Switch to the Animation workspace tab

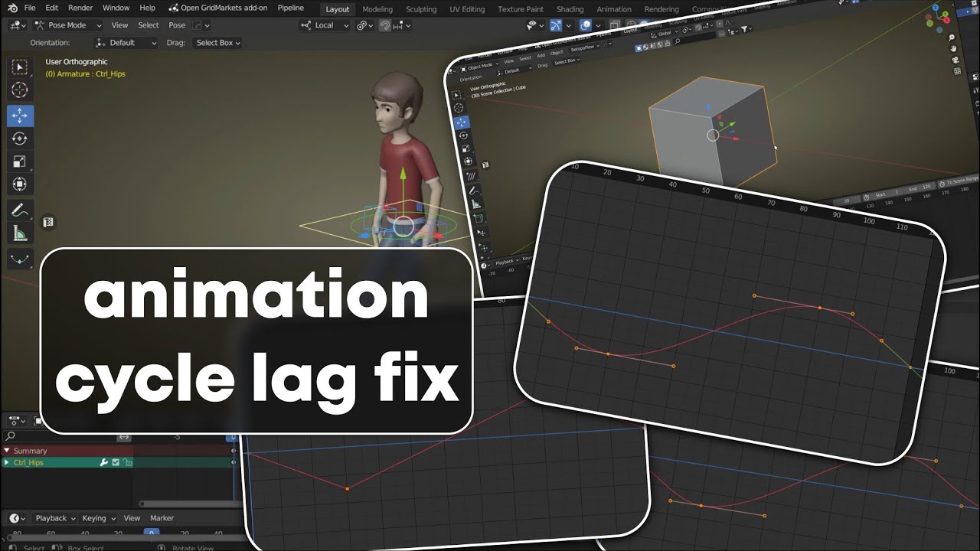click(614, 9)
